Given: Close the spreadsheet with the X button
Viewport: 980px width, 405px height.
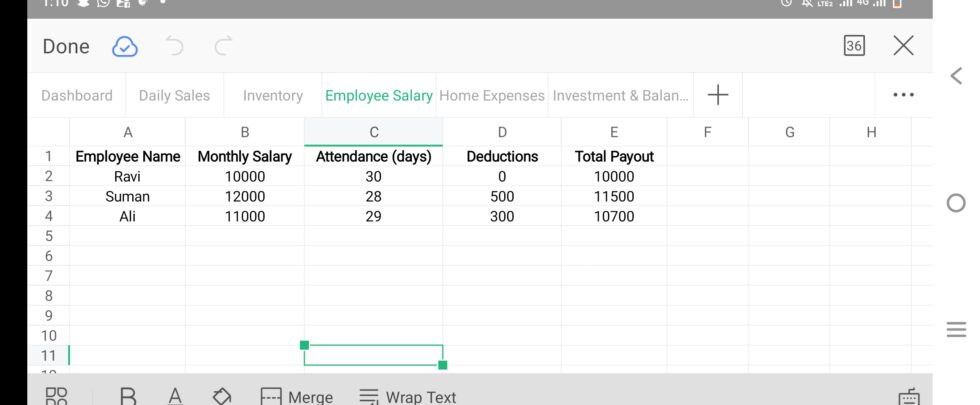Looking at the screenshot, I should click(x=903, y=46).
